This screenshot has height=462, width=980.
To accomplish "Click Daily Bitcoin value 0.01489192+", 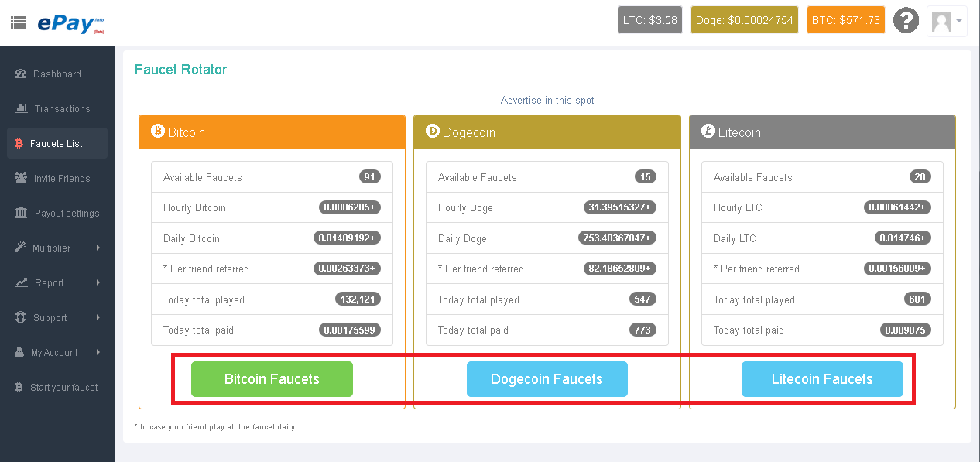I will click(347, 238).
